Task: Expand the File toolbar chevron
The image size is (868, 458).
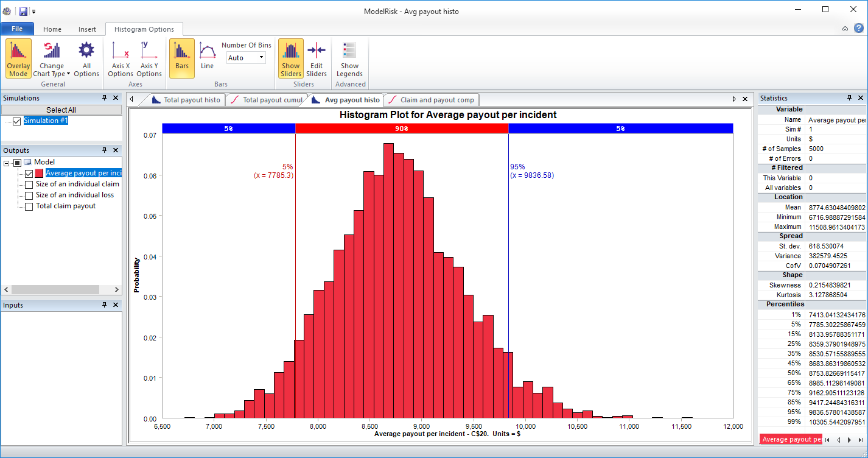Action: click(35, 10)
